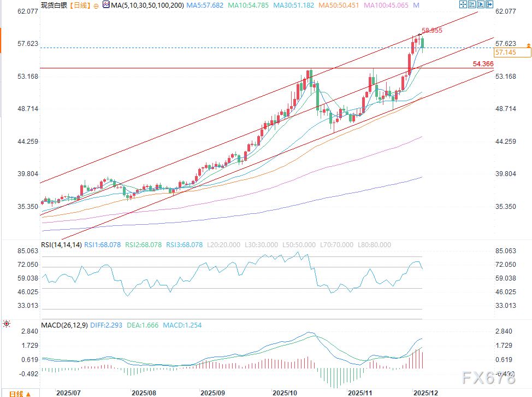This screenshot has height=397, width=532.
Task: Click the orange circle icon beside 日线 label
Action: pos(96,6)
